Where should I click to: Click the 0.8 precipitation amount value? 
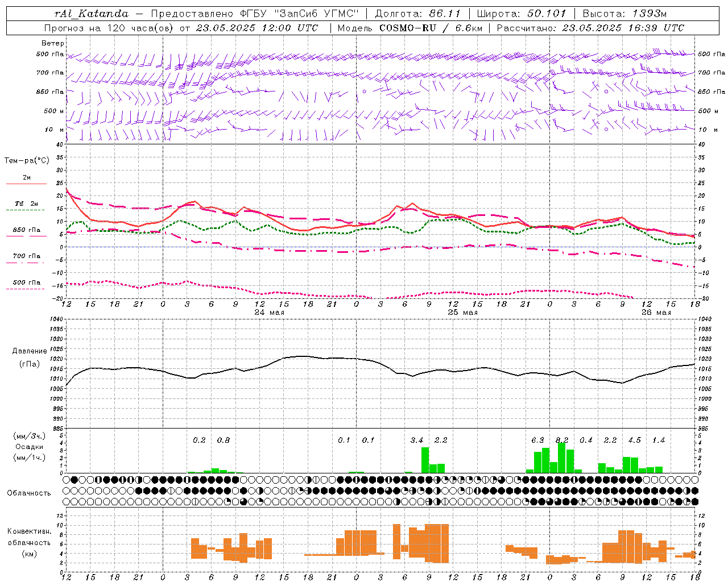pyautogui.click(x=224, y=440)
